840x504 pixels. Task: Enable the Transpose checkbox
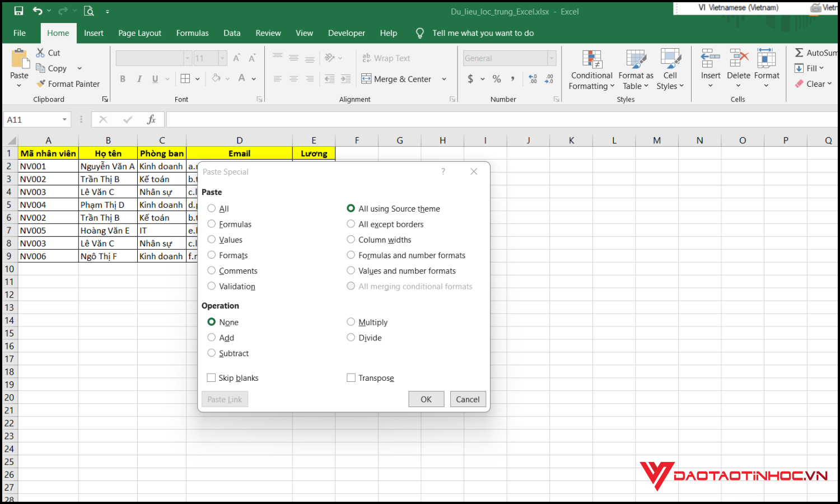pyautogui.click(x=351, y=377)
